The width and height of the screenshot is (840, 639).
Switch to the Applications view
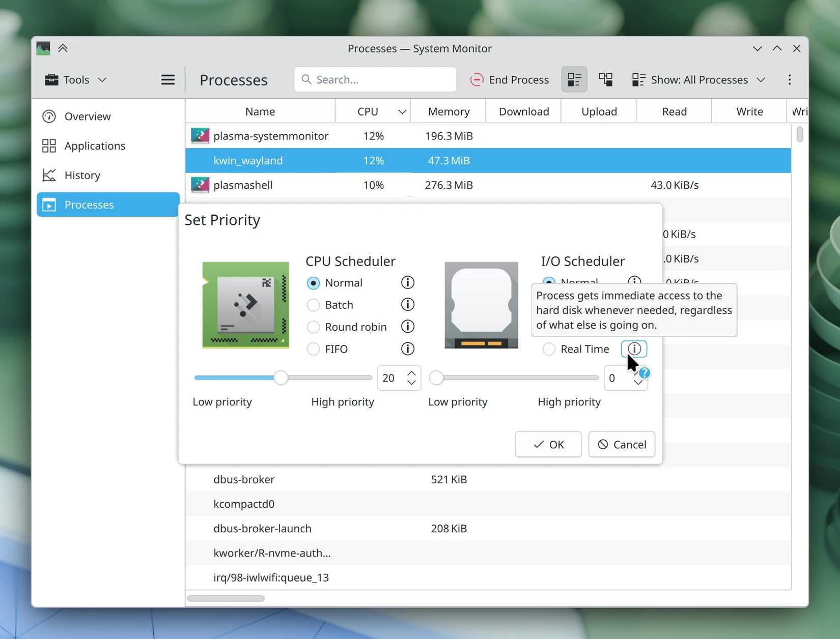pos(94,146)
